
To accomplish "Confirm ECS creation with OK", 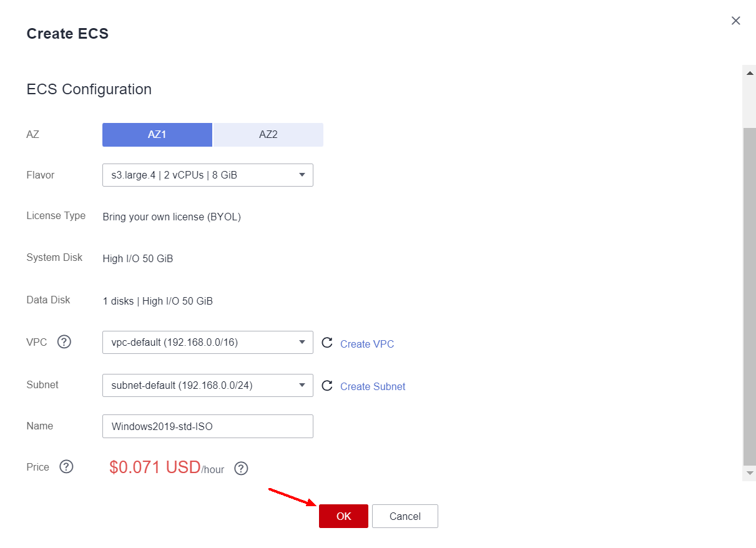I will click(343, 516).
